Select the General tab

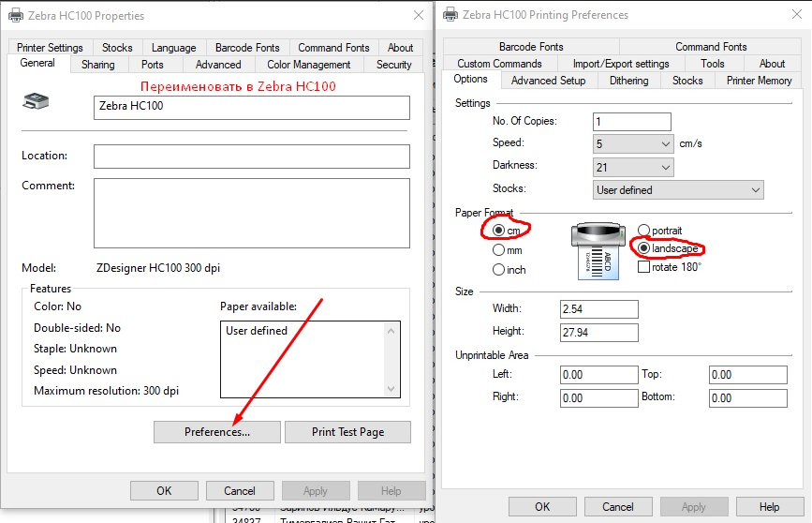tap(37, 63)
